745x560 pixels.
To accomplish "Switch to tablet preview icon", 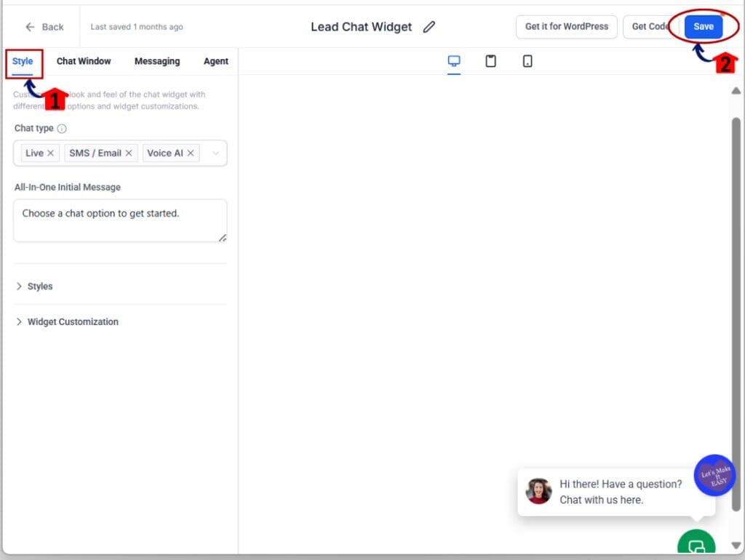I will (491, 61).
